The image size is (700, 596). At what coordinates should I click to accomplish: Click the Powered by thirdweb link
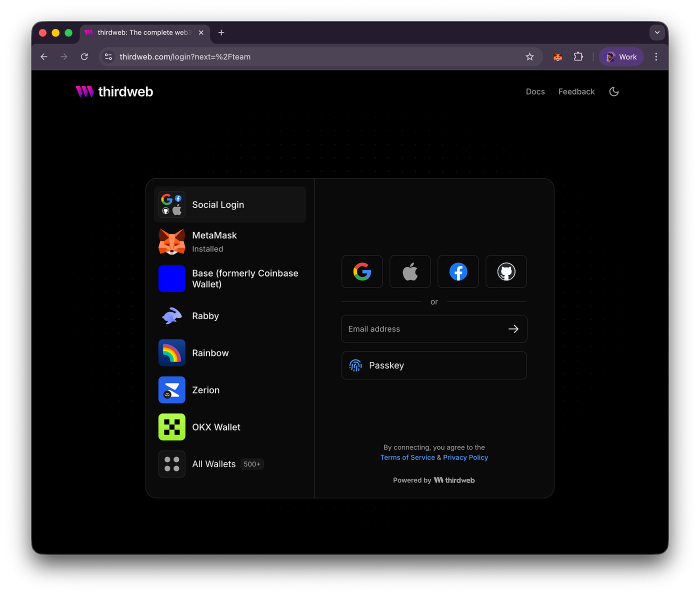click(434, 480)
